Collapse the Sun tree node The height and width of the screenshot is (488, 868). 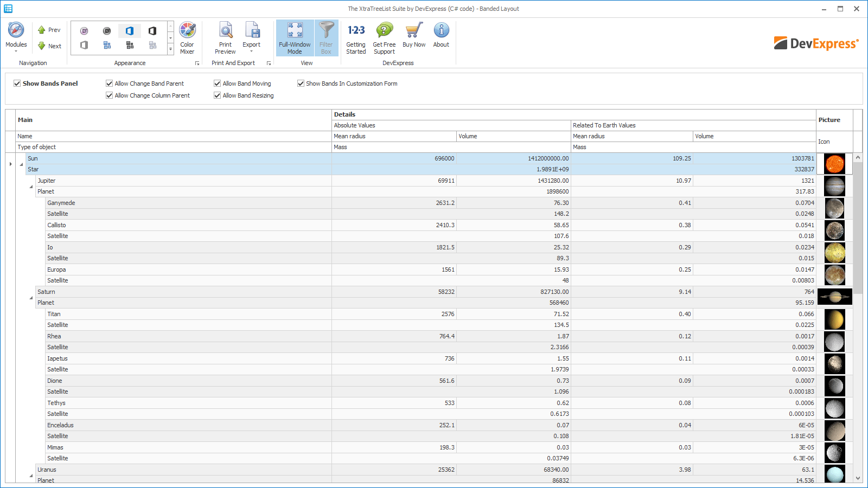tap(21, 164)
